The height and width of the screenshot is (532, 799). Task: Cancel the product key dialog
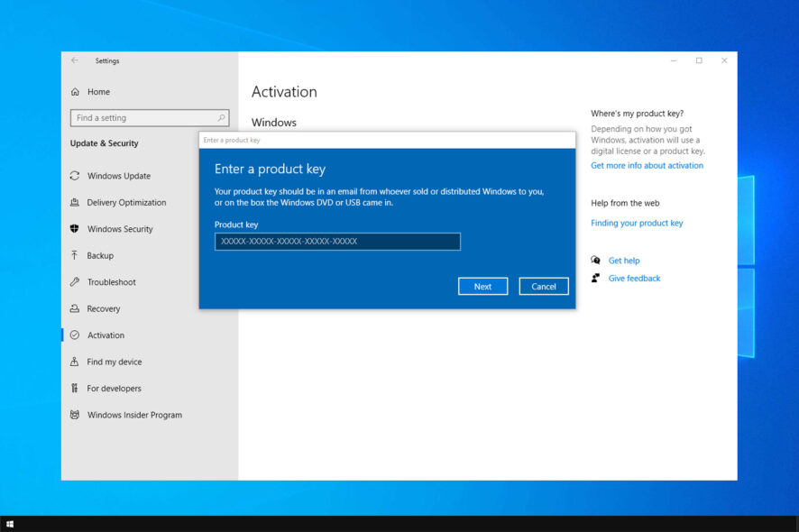click(x=544, y=287)
